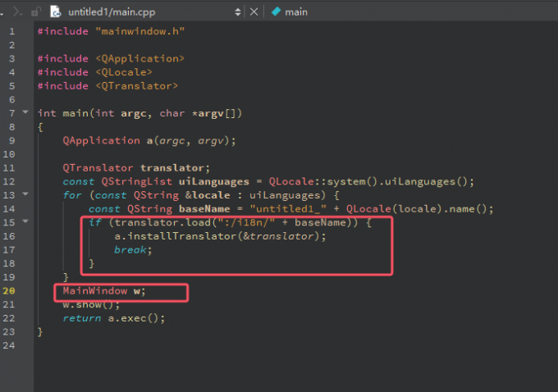Open the main symbol selector
The height and width of the screenshot is (392, 558).
coord(296,11)
